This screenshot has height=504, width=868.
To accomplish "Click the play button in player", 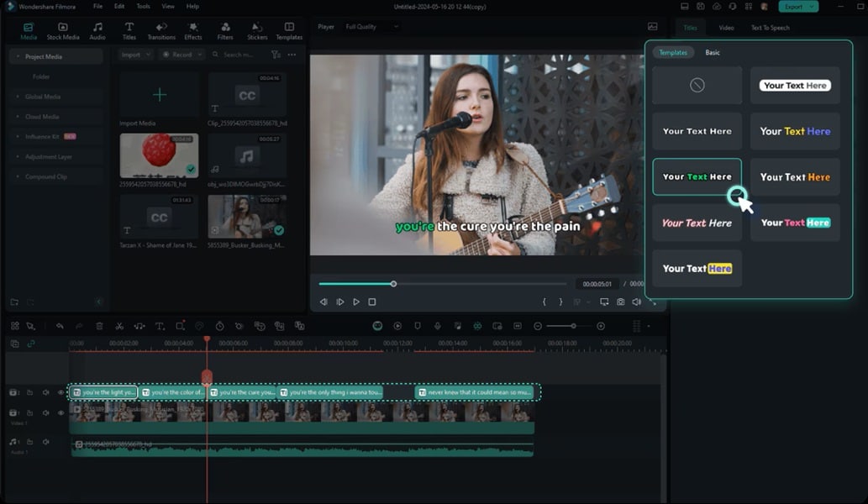I will click(356, 302).
